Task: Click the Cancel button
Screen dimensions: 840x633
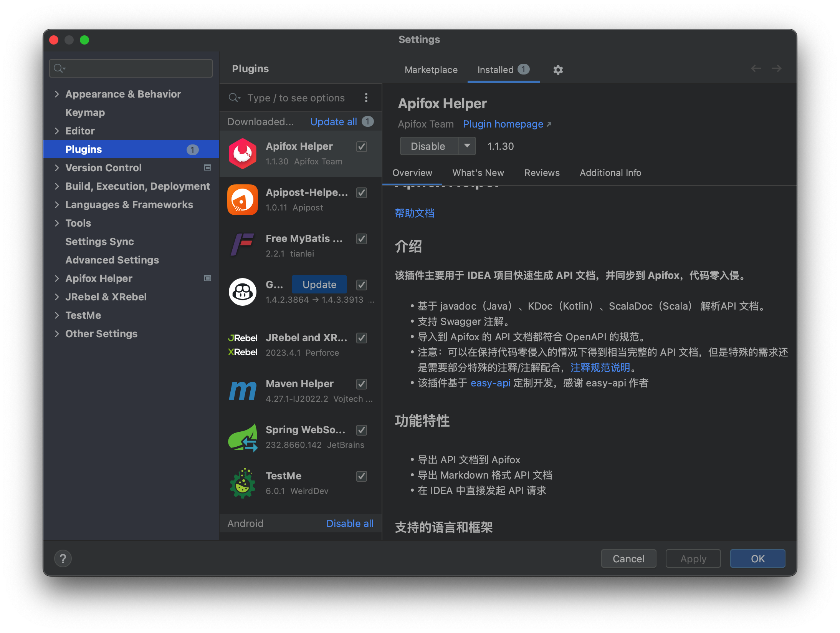Action: coord(628,558)
